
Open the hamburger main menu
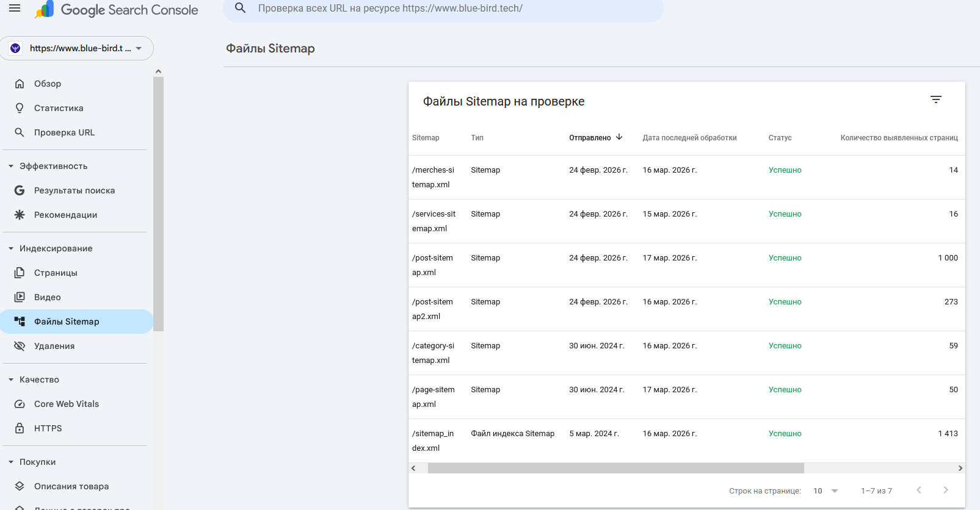pyautogui.click(x=15, y=9)
